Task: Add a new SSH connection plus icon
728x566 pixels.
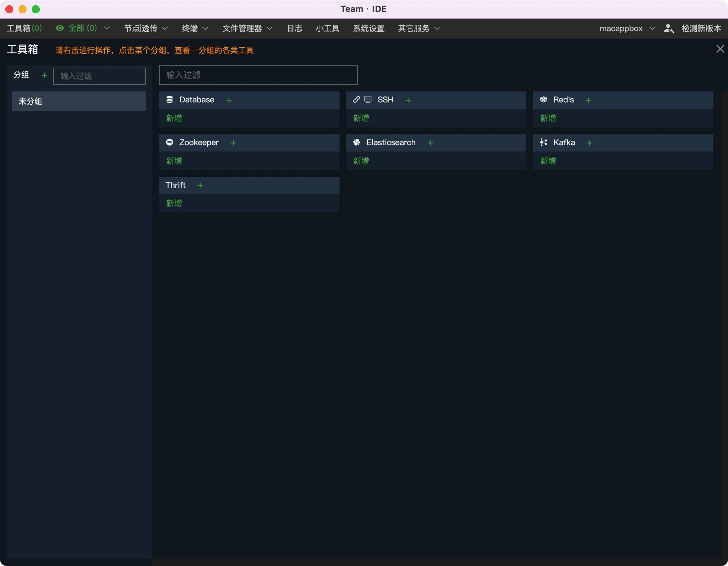Action: tap(408, 100)
